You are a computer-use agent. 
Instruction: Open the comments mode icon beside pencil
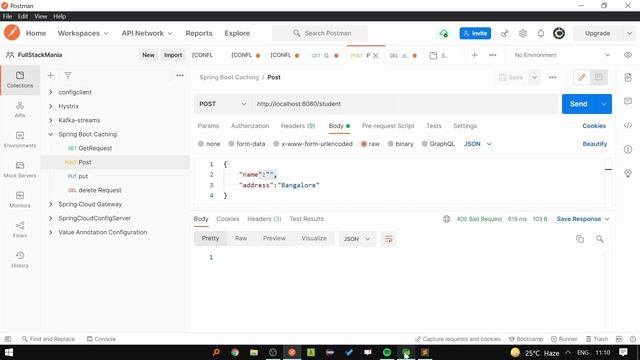(598, 77)
